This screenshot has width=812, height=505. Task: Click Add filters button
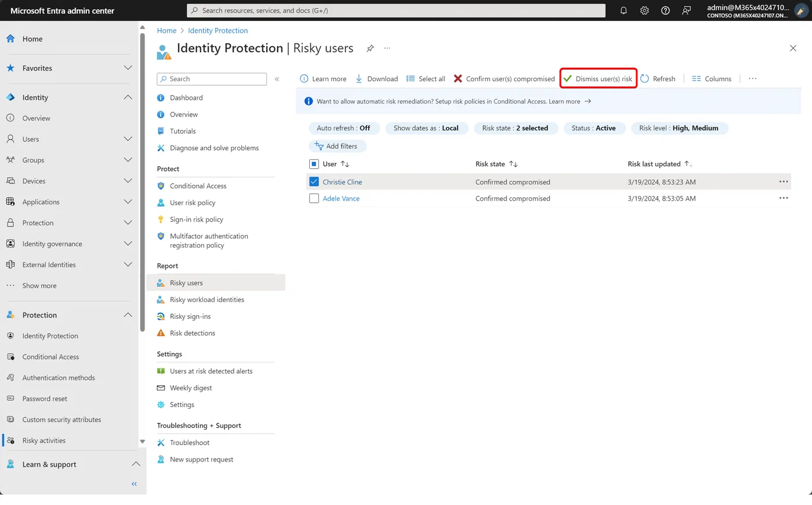pos(338,146)
